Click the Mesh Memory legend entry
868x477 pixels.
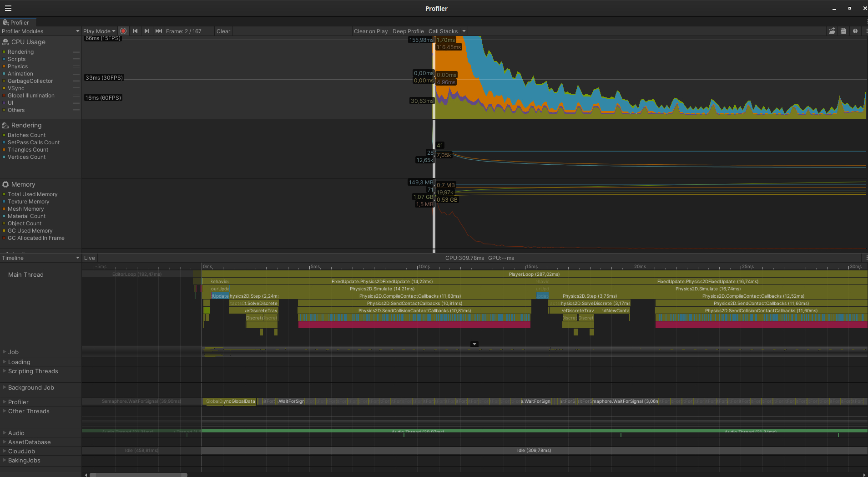coord(25,209)
